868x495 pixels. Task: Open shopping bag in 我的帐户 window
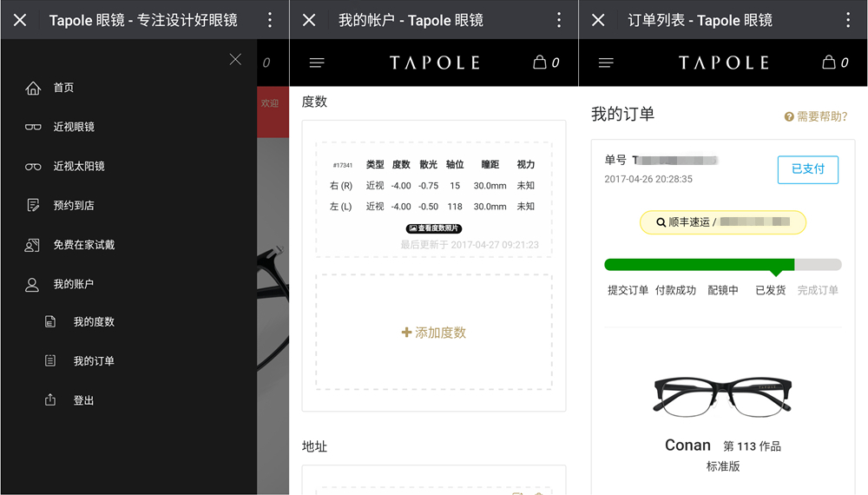click(540, 62)
